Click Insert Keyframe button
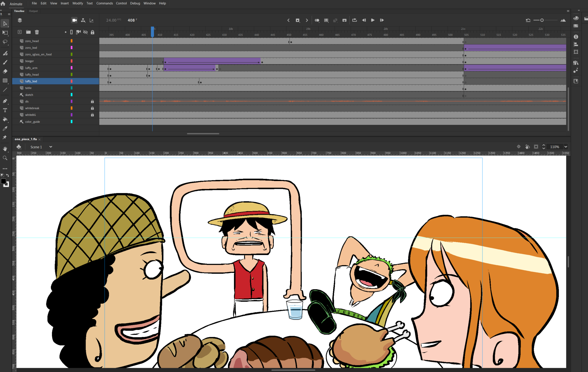This screenshot has height=372, width=588. 297,20
